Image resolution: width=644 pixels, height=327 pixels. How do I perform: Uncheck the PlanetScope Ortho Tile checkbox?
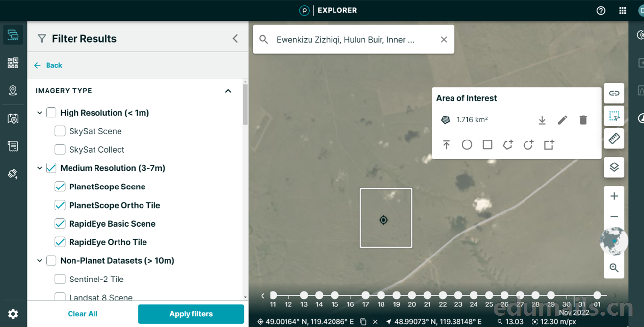click(x=60, y=205)
